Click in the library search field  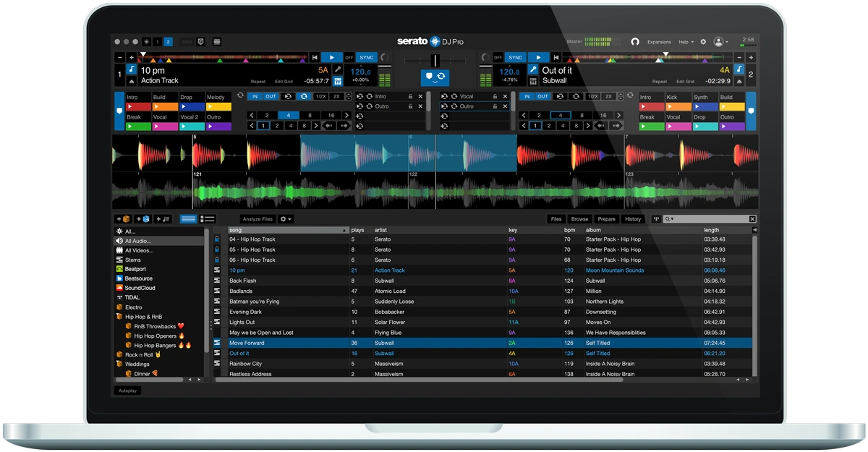click(x=712, y=219)
